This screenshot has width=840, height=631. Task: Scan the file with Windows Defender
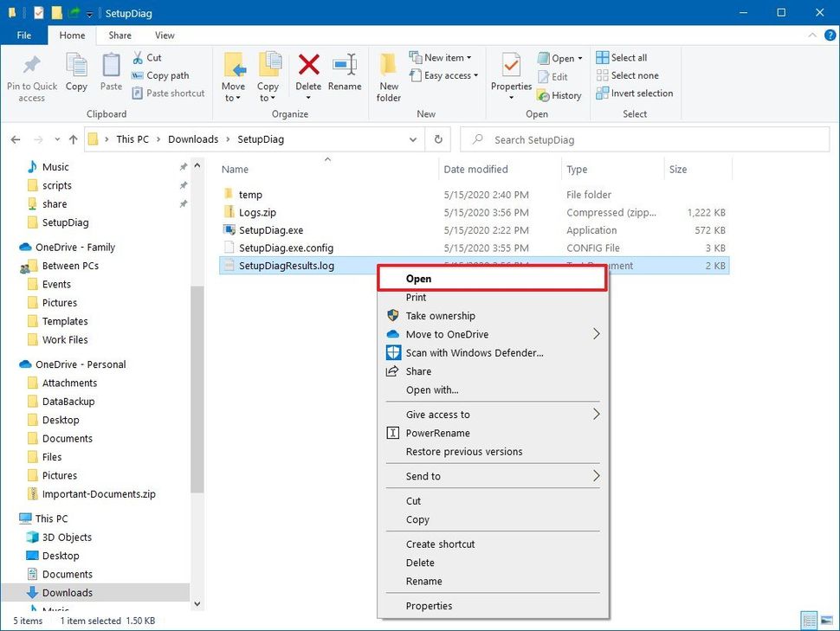(x=475, y=352)
